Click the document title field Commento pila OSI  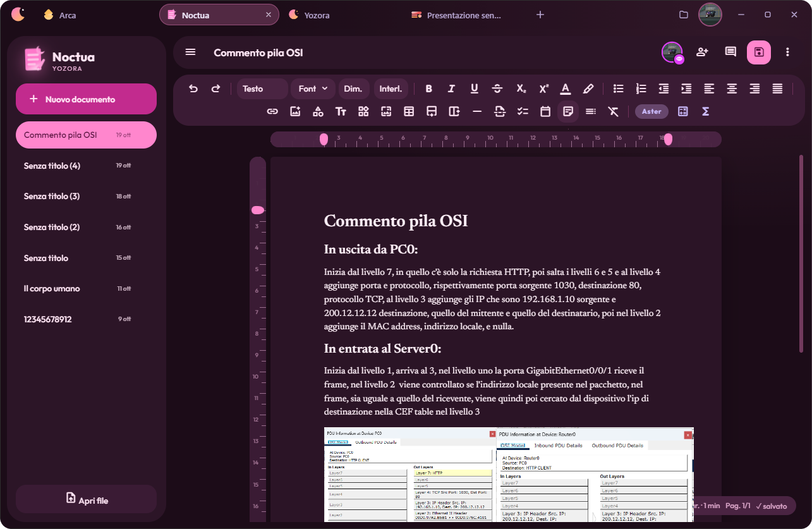(x=258, y=52)
